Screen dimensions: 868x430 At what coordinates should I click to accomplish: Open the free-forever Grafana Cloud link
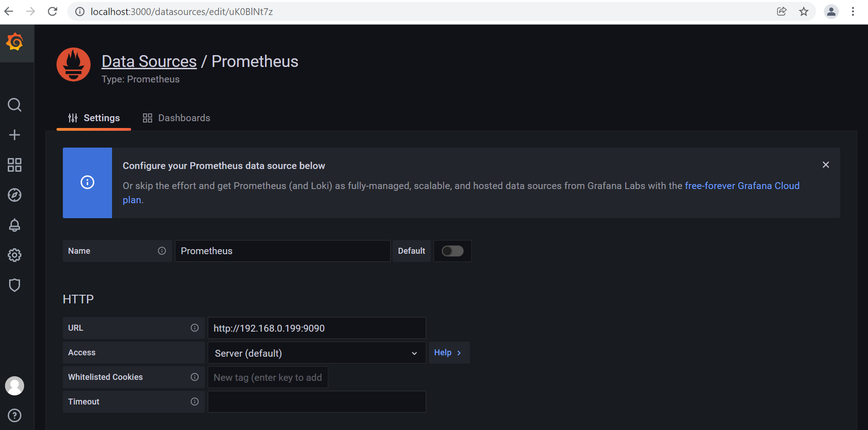[x=742, y=186]
